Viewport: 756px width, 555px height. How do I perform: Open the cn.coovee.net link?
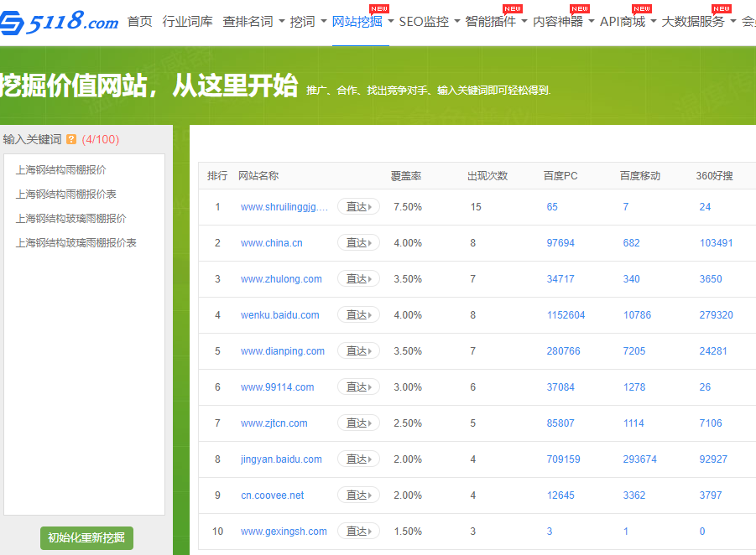click(273, 495)
